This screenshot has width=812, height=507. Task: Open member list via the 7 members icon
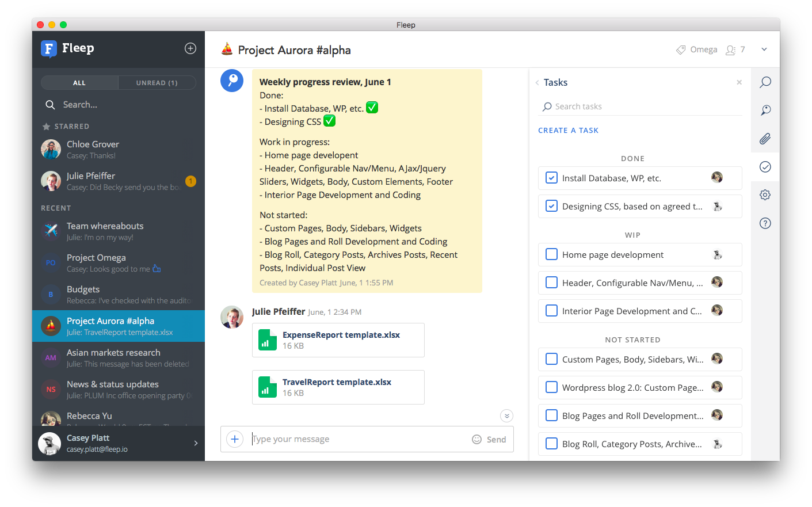click(x=735, y=49)
